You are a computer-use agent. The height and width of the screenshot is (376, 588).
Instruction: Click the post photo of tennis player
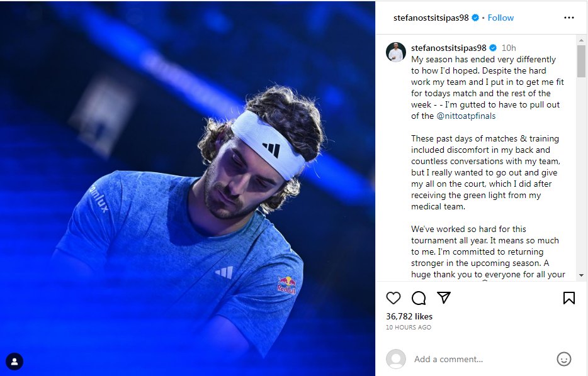coord(188,189)
